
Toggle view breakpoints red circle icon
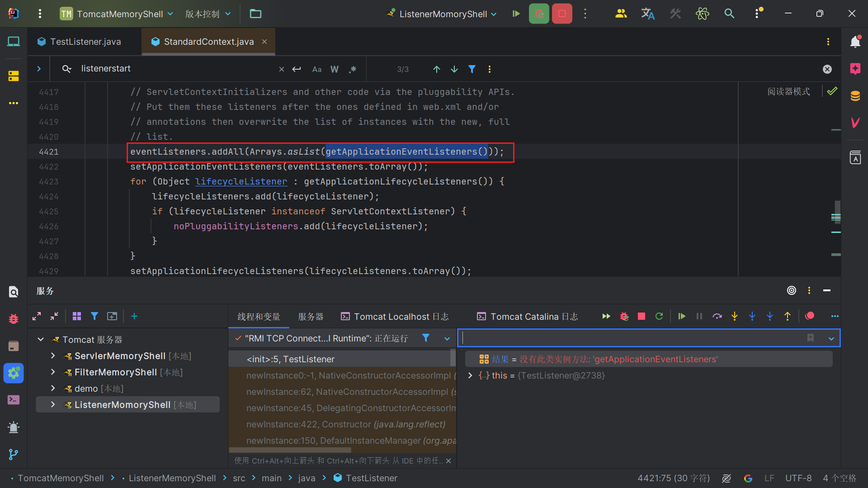(810, 316)
